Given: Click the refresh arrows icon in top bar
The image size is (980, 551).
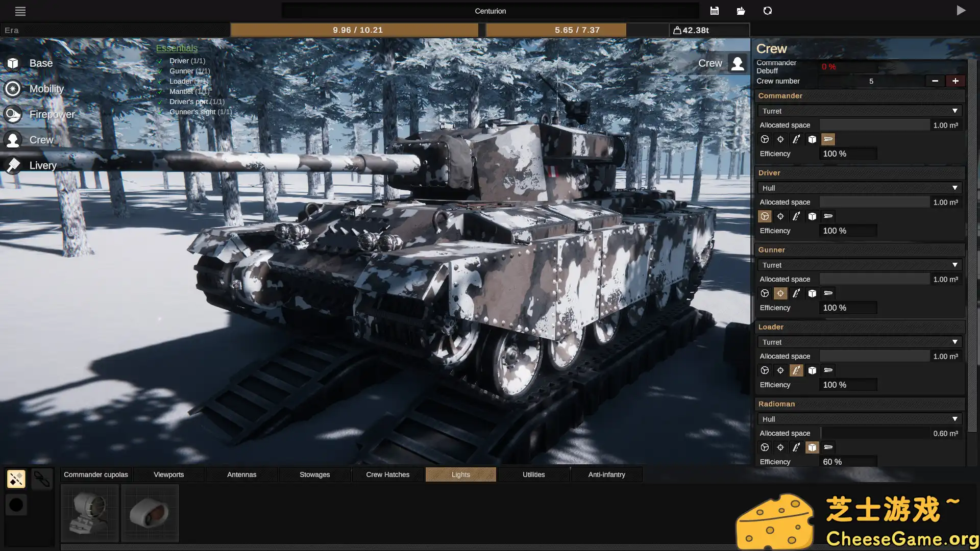Looking at the screenshot, I should 767,11.
